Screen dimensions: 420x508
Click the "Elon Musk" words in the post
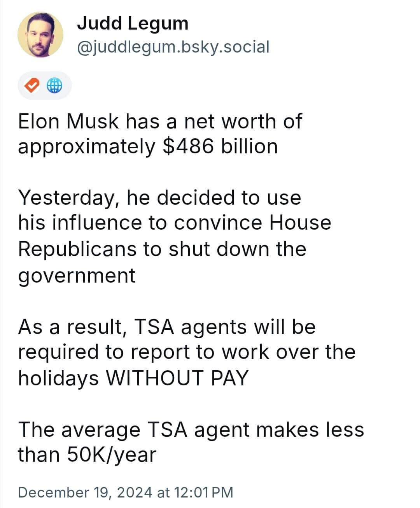pos(68,121)
